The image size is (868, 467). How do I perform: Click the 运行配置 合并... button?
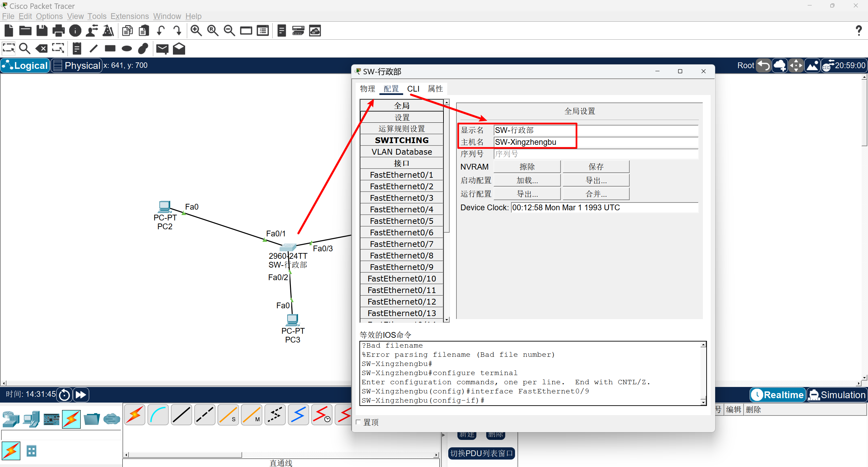(596, 194)
